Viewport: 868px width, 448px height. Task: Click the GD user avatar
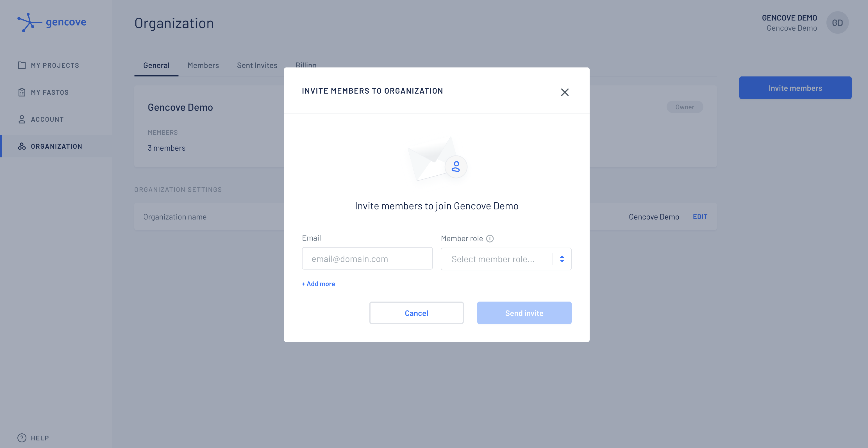click(837, 22)
